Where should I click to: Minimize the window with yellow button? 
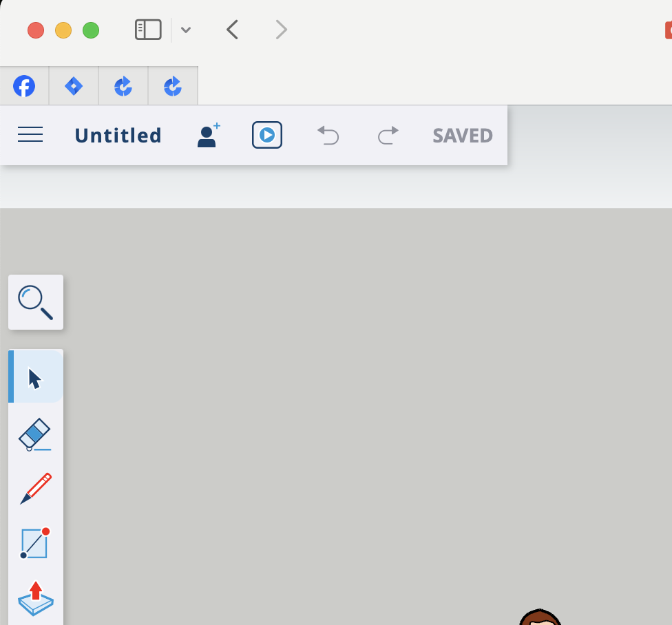63,30
